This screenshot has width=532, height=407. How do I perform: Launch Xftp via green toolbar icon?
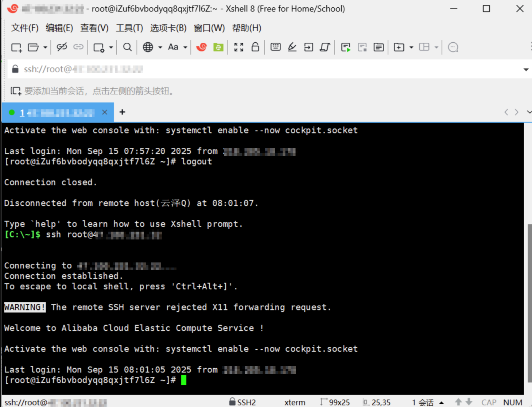point(218,47)
